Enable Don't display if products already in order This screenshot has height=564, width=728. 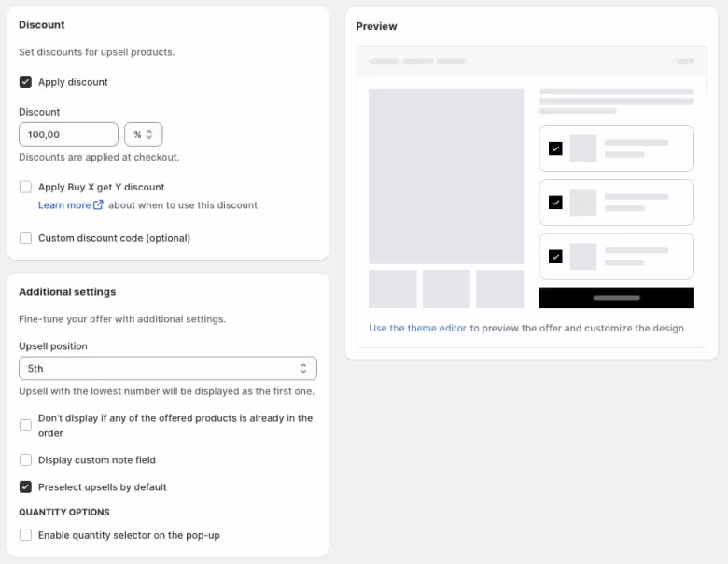coord(25,425)
